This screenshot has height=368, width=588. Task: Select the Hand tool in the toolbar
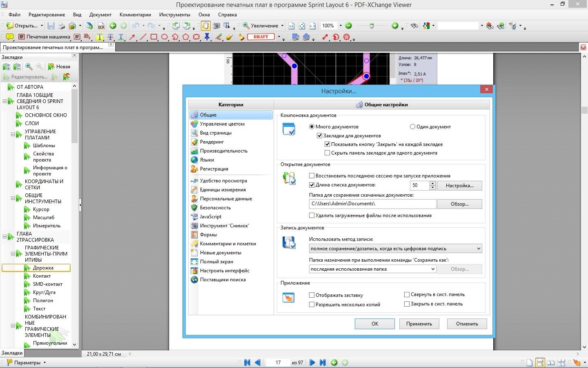(206, 26)
